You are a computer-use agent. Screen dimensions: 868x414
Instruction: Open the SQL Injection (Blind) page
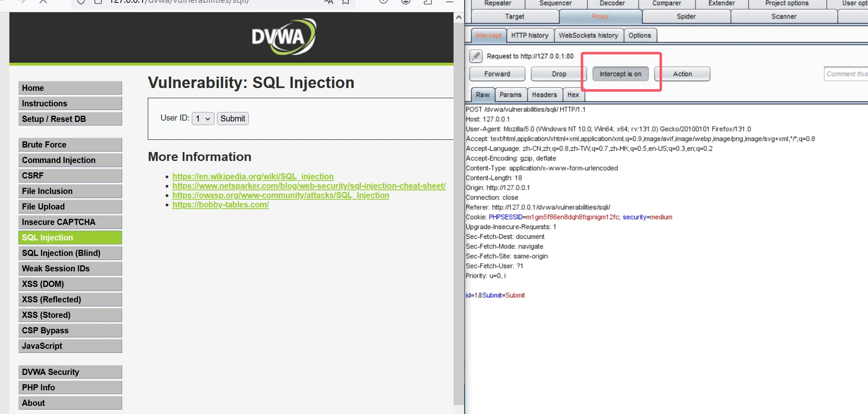point(70,253)
